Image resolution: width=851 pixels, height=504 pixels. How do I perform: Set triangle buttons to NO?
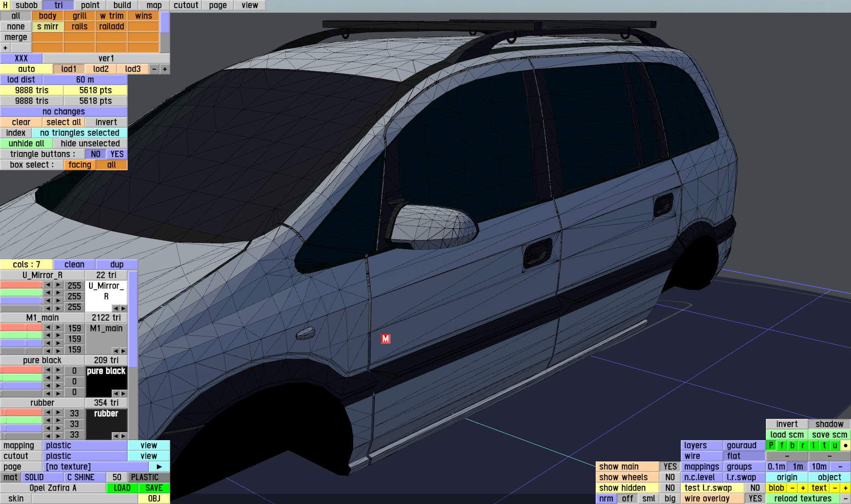[95, 154]
